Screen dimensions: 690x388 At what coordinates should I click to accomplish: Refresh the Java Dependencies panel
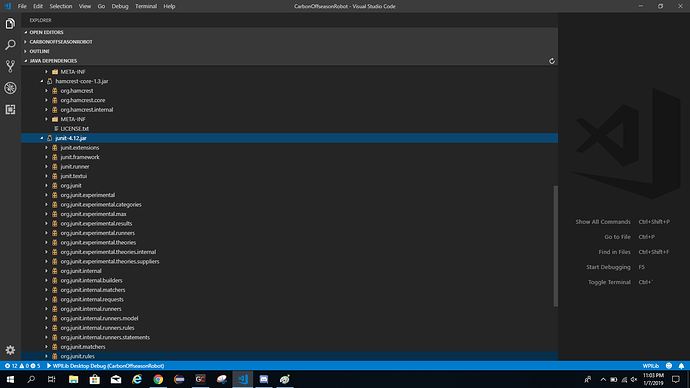click(551, 61)
